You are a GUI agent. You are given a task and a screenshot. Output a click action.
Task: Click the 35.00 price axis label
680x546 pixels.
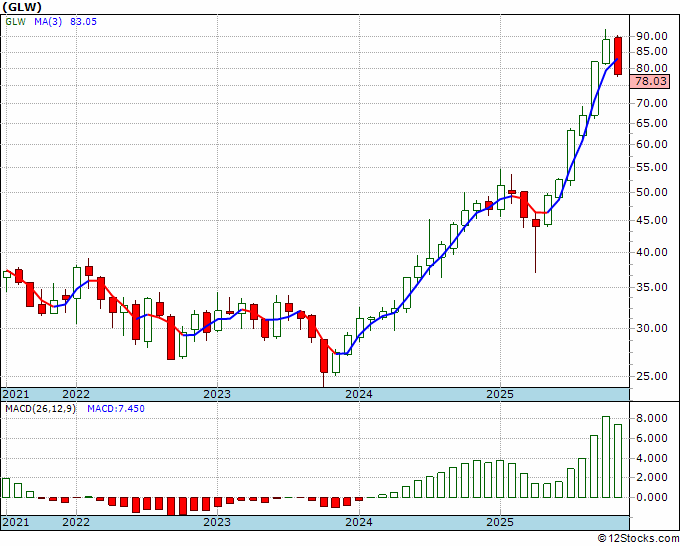pos(651,287)
